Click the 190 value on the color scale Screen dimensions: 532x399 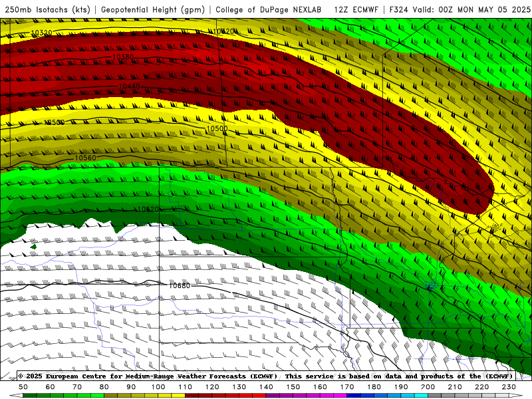pos(401,387)
